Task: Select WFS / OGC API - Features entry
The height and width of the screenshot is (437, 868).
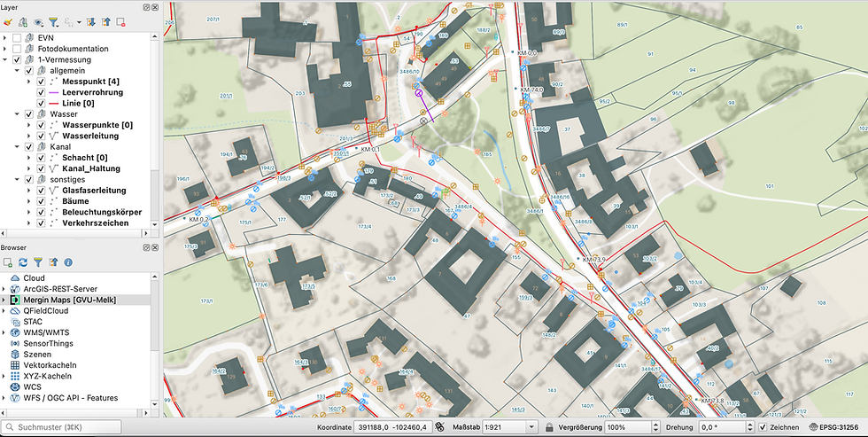Action: [70, 398]
